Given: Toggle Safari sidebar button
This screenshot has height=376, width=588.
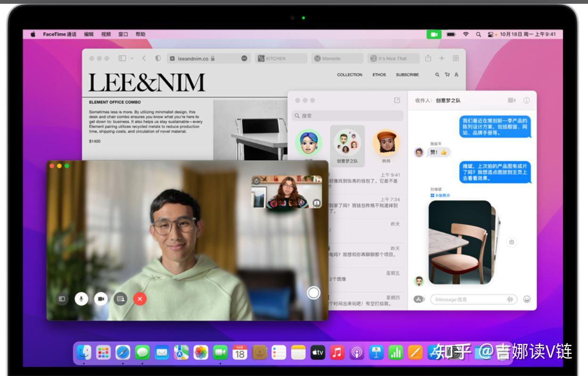Looking at the screenshot, I should (122, 58).
